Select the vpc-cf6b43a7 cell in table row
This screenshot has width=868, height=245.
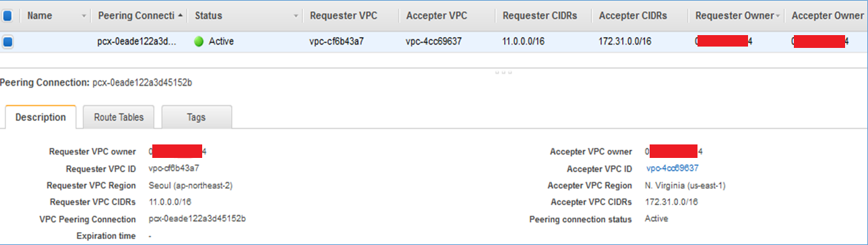coord(336,42)
